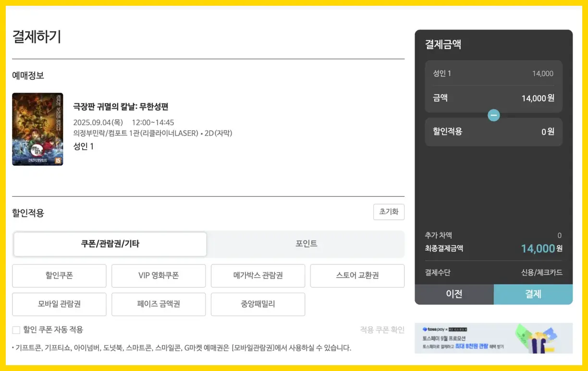Image resolution: width=588 pixels, height=371 pixels.
Task: Open the 적용 쿠폰 확인 link
Action: click(x=382, y=330)
